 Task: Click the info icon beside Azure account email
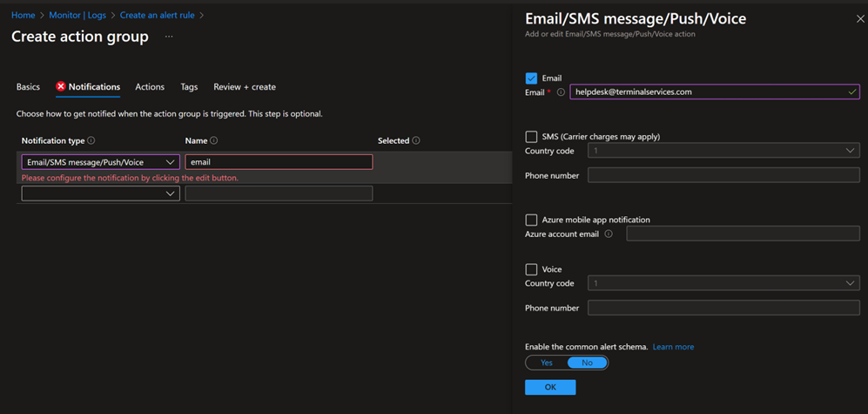[x=609, y=234]
